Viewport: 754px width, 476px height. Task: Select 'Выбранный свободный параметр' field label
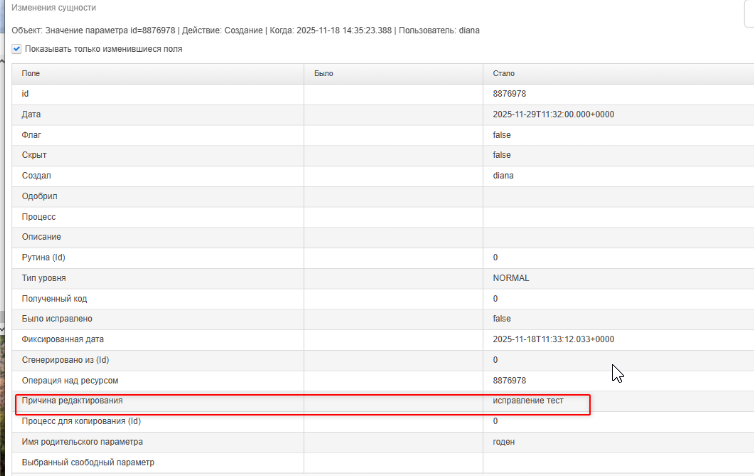click(88, 463)
